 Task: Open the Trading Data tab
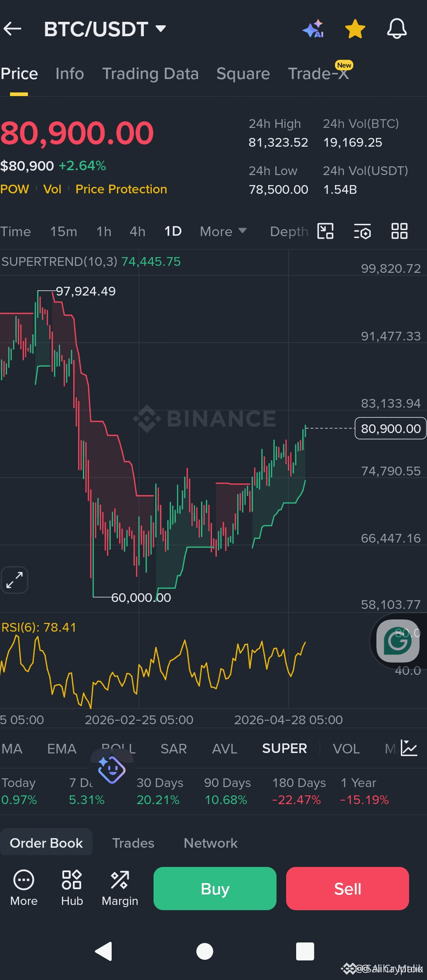150,74
